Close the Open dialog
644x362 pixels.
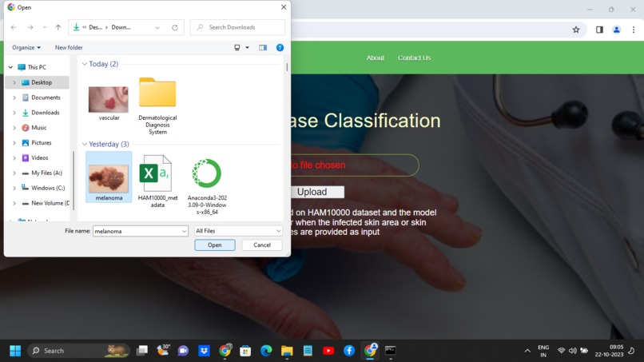coord(284,7)
